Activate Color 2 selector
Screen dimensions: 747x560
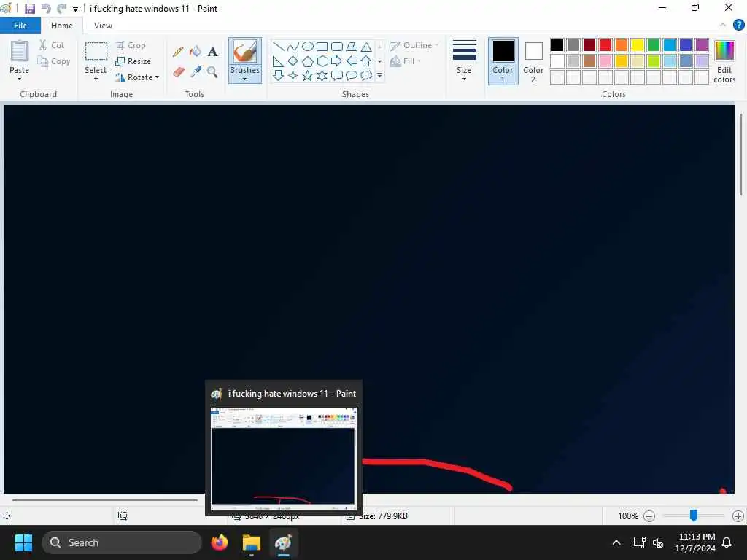533,62
